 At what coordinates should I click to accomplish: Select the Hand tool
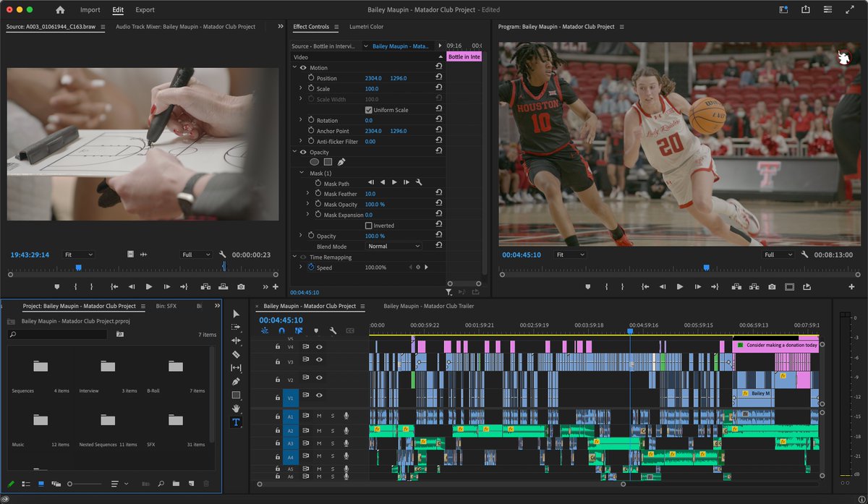(x=236, y=409)
